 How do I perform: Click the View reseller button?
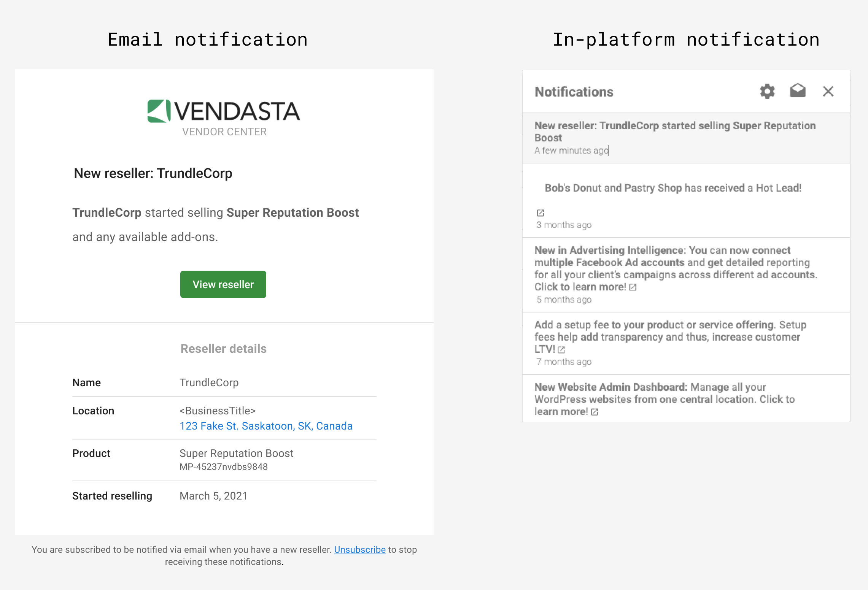coord(223,284)
